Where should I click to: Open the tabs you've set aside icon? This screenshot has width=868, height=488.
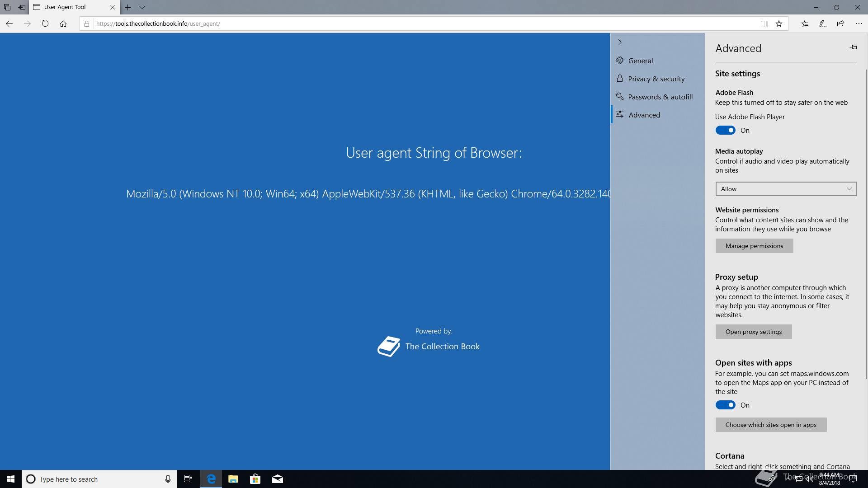click(7, 7)
